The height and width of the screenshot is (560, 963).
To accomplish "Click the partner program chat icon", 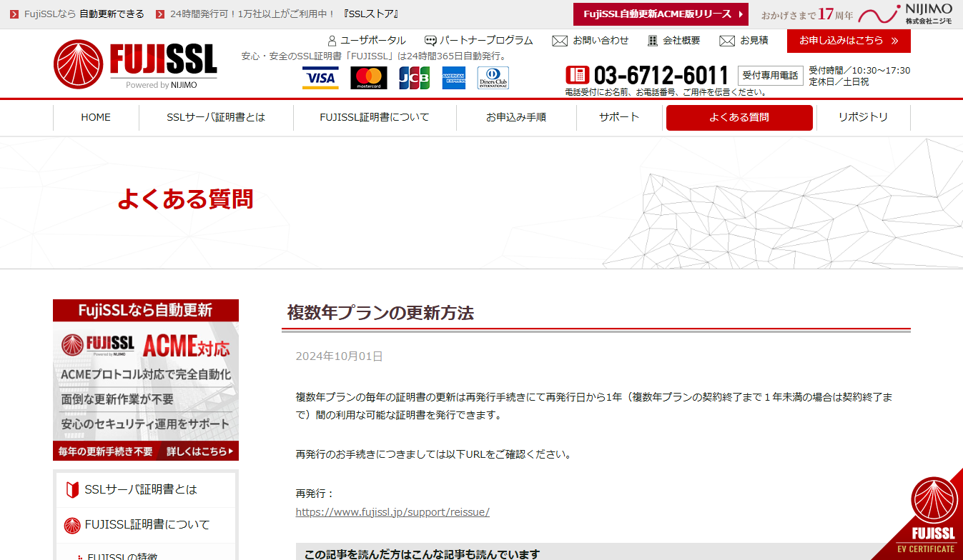I will [430, 41].
